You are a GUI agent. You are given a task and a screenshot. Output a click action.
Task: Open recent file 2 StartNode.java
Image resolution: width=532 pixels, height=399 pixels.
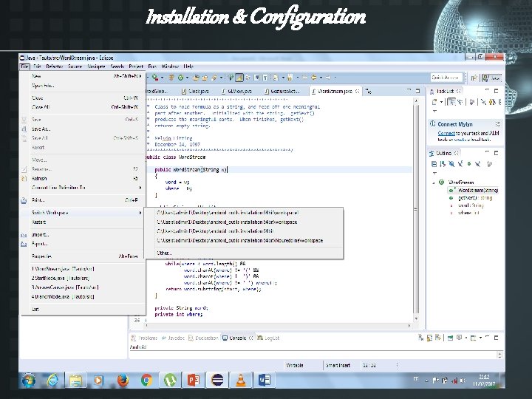click(83, 279)
